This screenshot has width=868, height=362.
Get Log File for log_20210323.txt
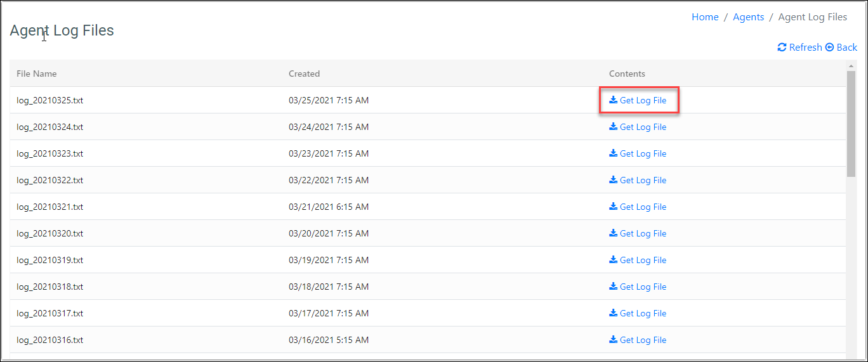tap(643, 153)
